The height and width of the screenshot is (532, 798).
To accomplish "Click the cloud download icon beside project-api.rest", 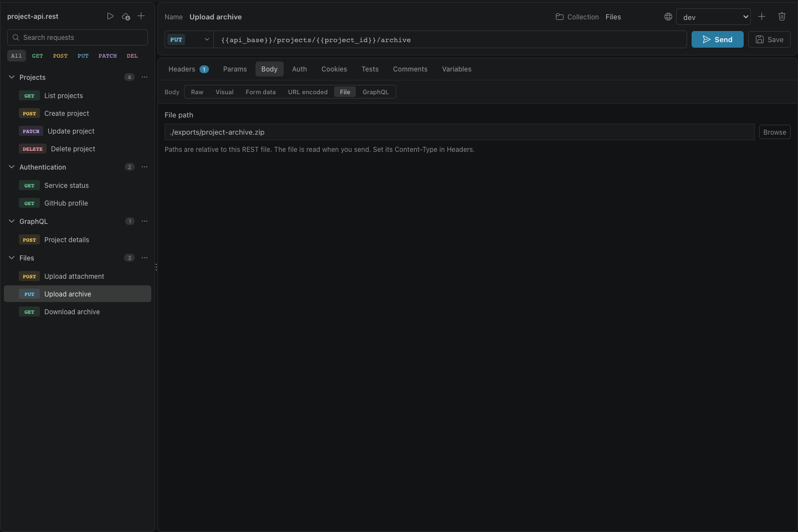I will pos(126,17).
